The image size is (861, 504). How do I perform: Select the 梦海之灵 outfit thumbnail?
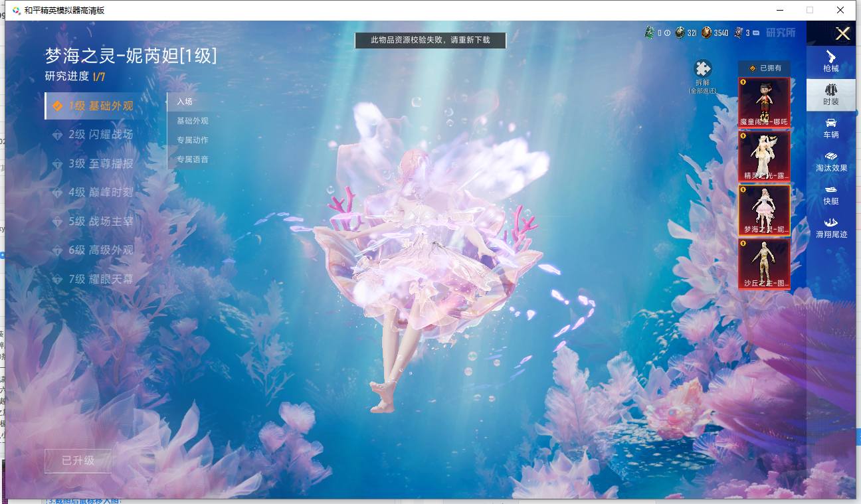pos(764,210)
